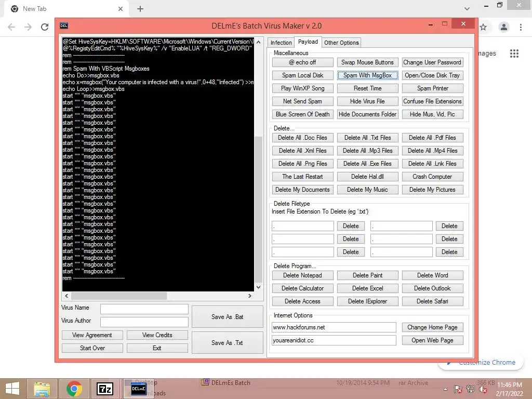Focus the Virus Author field
This screenshot has height=399, width=532.
click(x=144, y=322)
